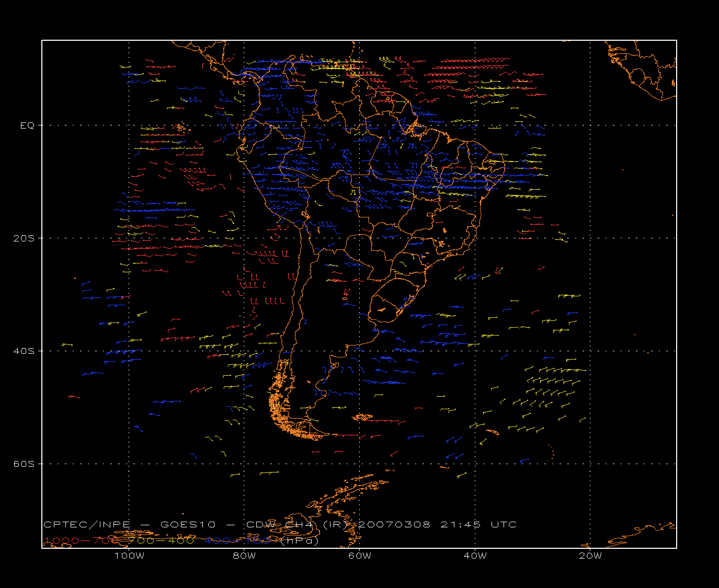Image resolution: width=719 pixels, height=588 pixels.
Task: Click the 60S latitude label
Action: [x=24, y=464]
